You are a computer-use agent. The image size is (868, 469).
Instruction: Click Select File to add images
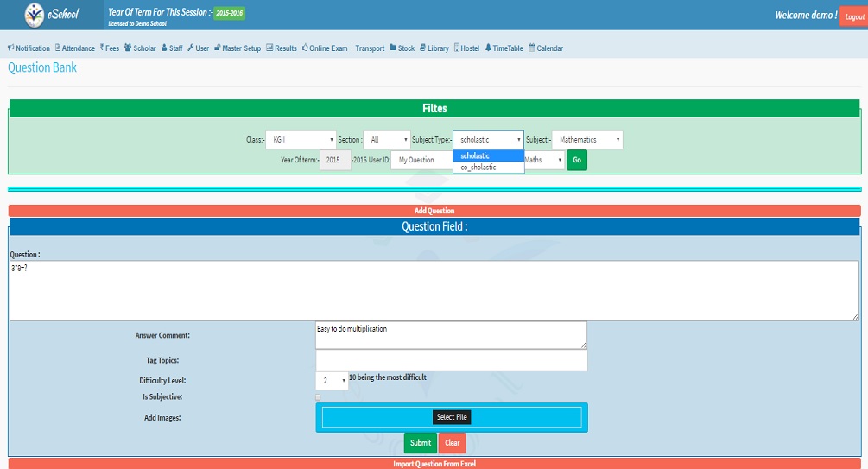[452, 417]
